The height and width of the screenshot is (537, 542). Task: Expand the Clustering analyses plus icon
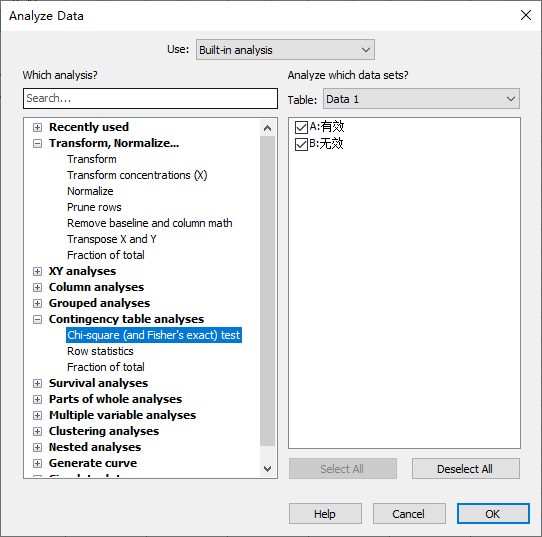37,431
